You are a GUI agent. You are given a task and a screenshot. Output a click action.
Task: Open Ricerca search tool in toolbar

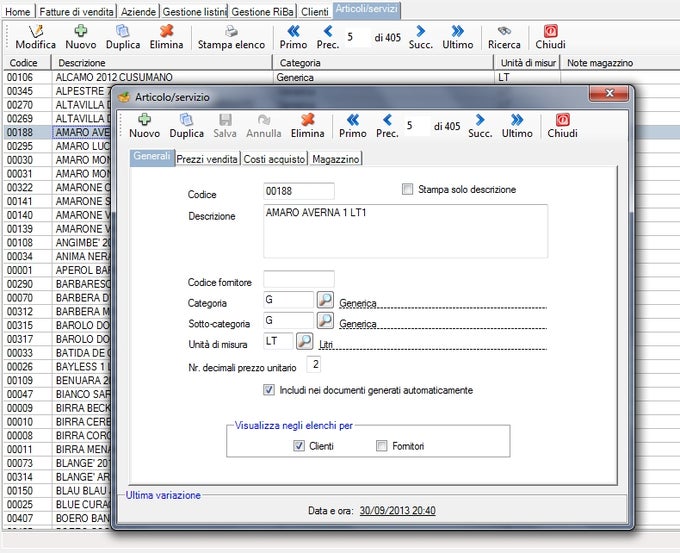tap(504, 37)
